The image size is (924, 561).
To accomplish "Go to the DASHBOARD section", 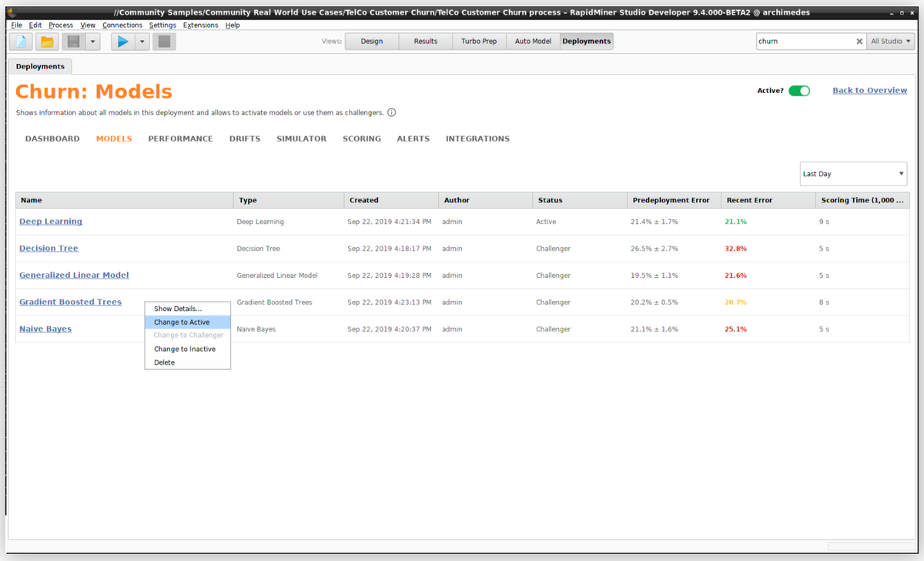I will [52, 139].
